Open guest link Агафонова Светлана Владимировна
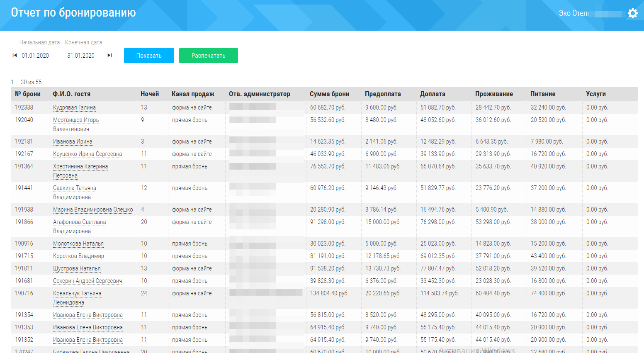 pos(80,226)
